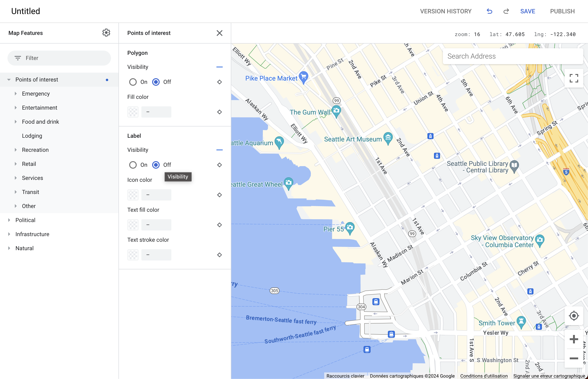
Task: Set Polygon visibility to On
Action: click(x=133, y=82)
